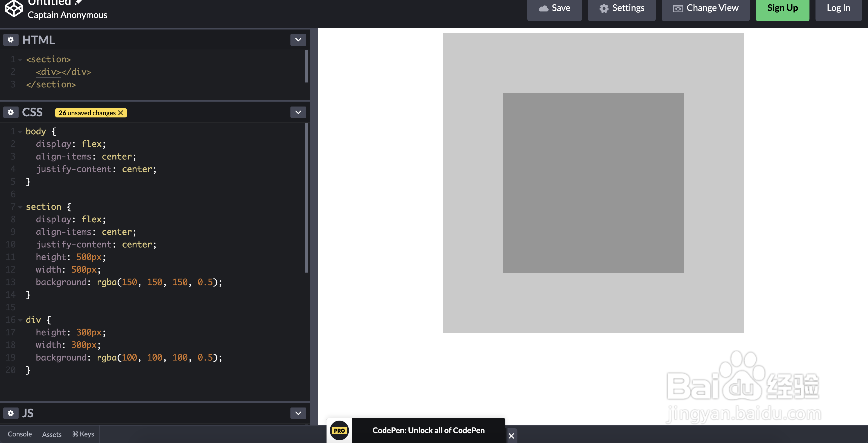Fold the div rule on CSS line 16
868x443 pixels.
click(x=20, y=320)
